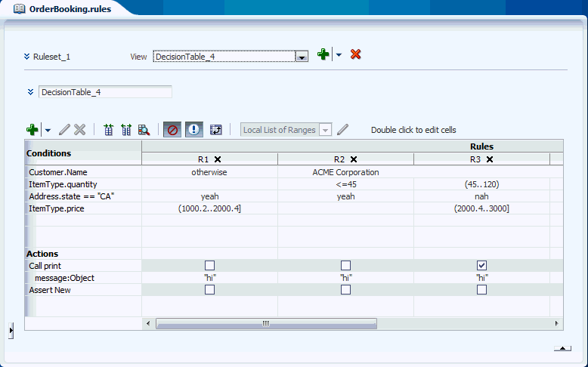Image resolution: width=588 pixels, height=367 pixels.
Task: Click the second column icon with green arrows
Action: (x=126, y=130)
